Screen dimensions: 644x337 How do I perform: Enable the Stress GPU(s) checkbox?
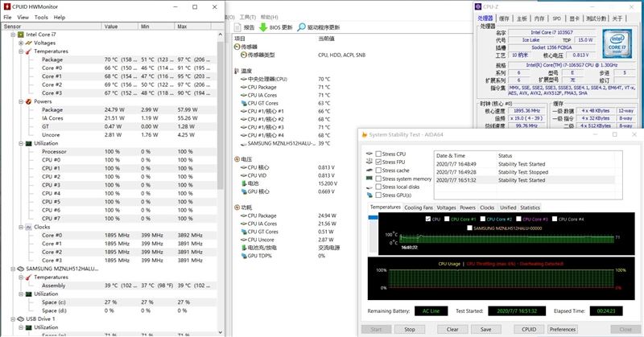tap(378, 195)
